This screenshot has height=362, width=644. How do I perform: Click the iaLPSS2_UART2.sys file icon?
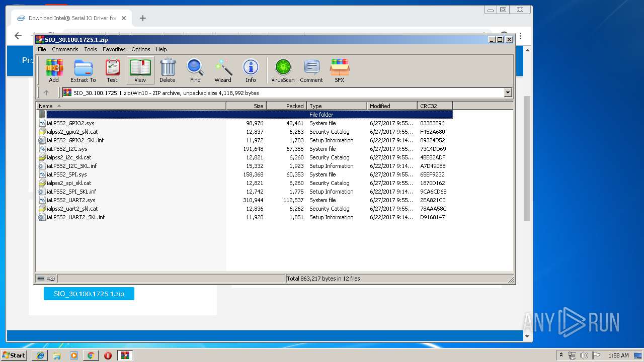tap(42, 200)
